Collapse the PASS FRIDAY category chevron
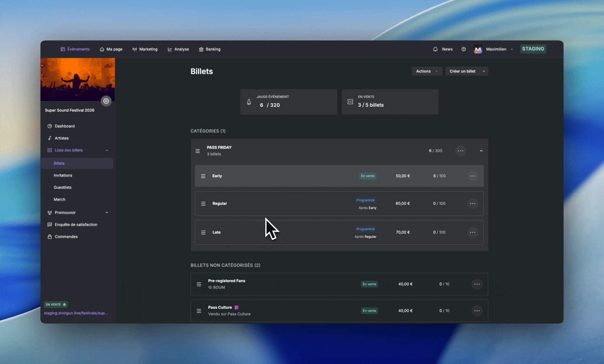The image size is (604, 364). [481, 151]
